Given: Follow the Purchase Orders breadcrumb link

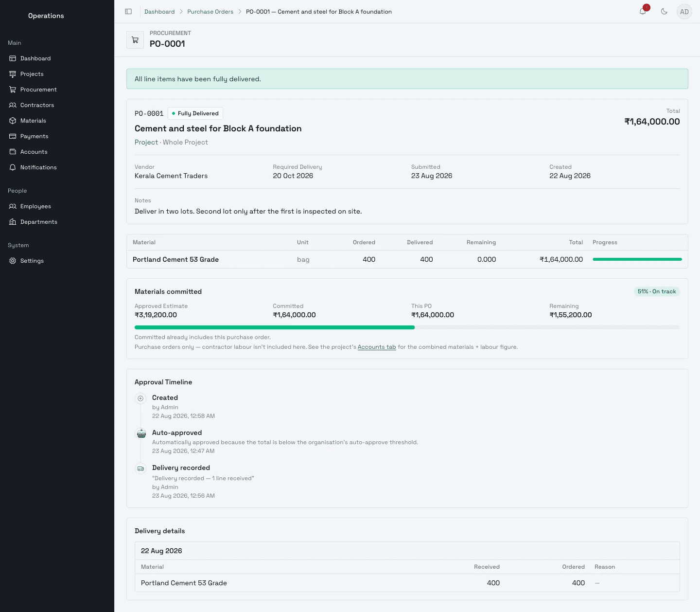Looking at the screenshot, I should 210,12.
